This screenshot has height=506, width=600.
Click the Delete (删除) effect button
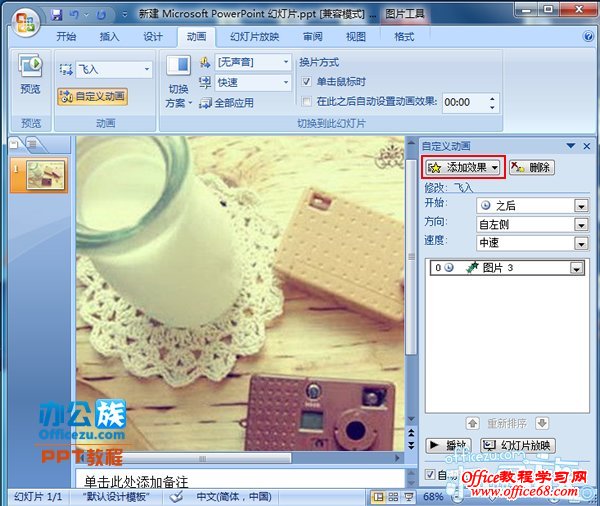(531, 168)
